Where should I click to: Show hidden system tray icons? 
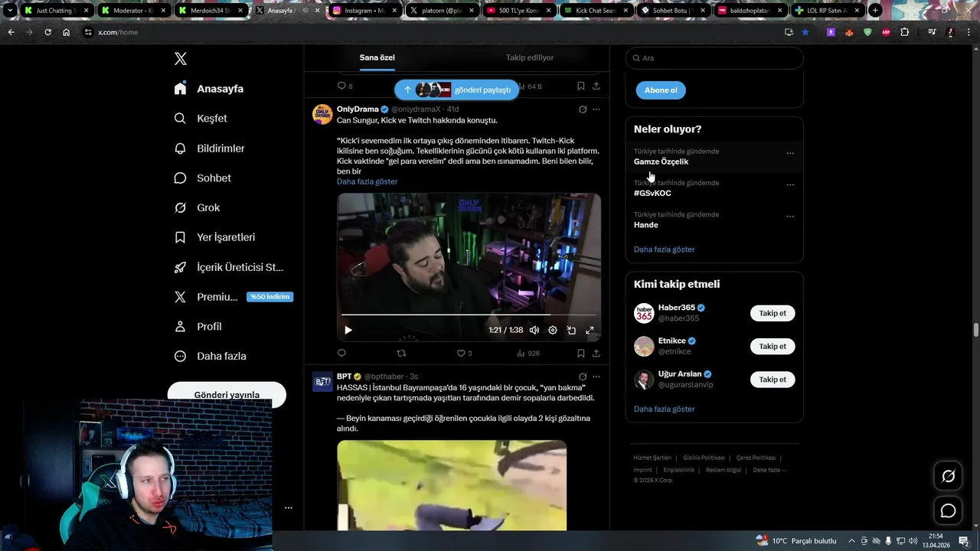851,540
